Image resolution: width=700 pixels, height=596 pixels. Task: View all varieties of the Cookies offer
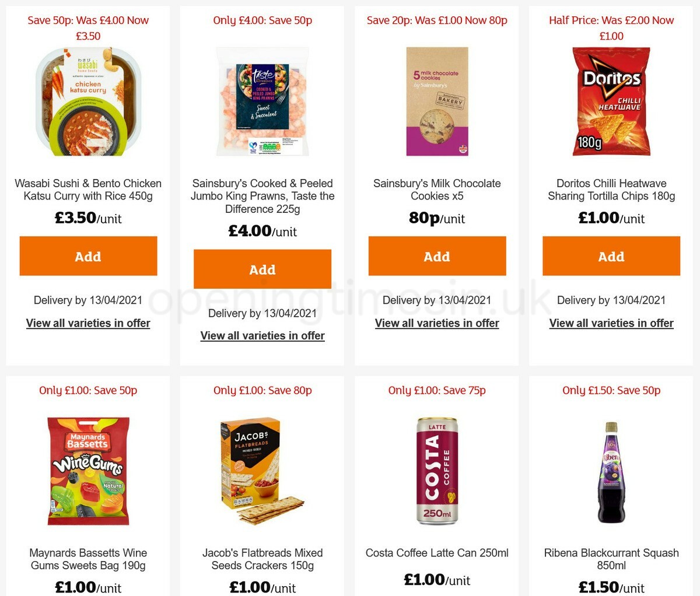(x=437, y=322)
